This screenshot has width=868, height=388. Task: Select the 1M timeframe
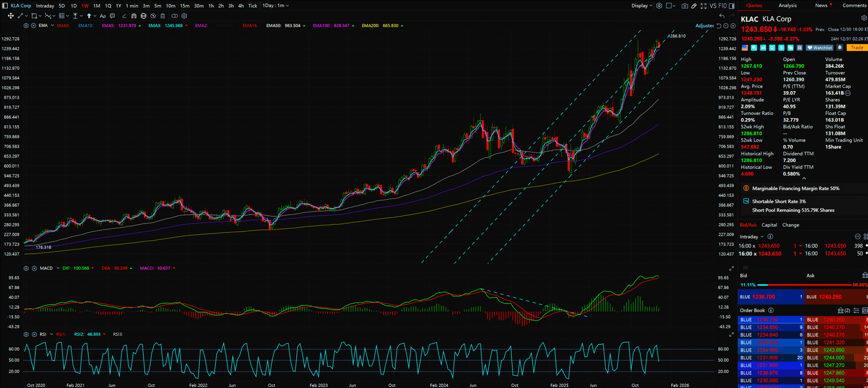97,6
